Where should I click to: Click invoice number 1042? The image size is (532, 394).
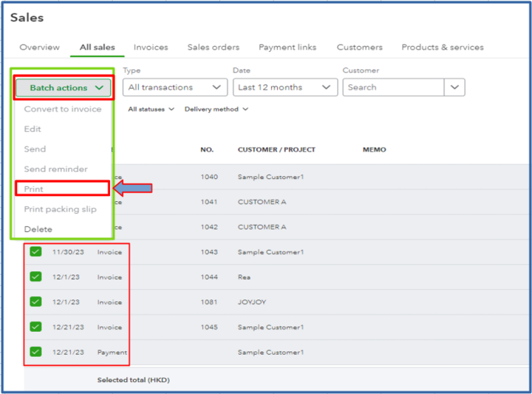(209, 227)
